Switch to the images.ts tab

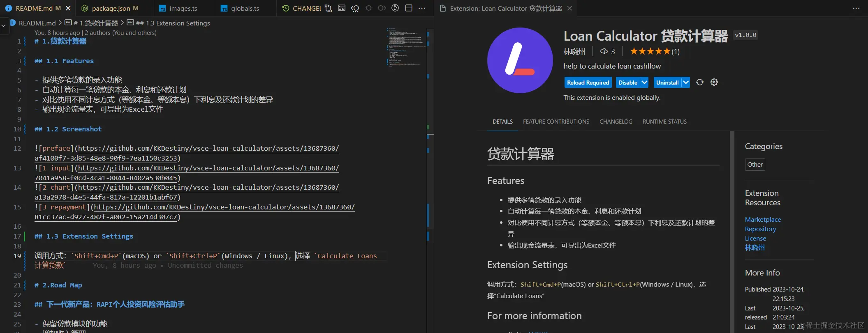[183, 8]
